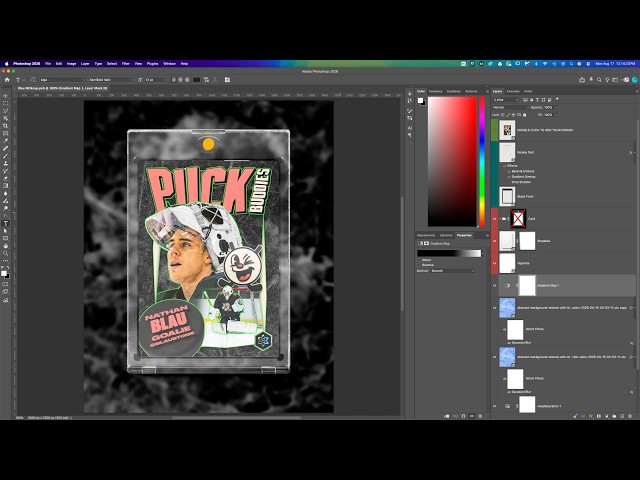The height and width of the screenshot is (480, 640).
Task: Select the Clone Stamp tool
Action: (5, 163)
